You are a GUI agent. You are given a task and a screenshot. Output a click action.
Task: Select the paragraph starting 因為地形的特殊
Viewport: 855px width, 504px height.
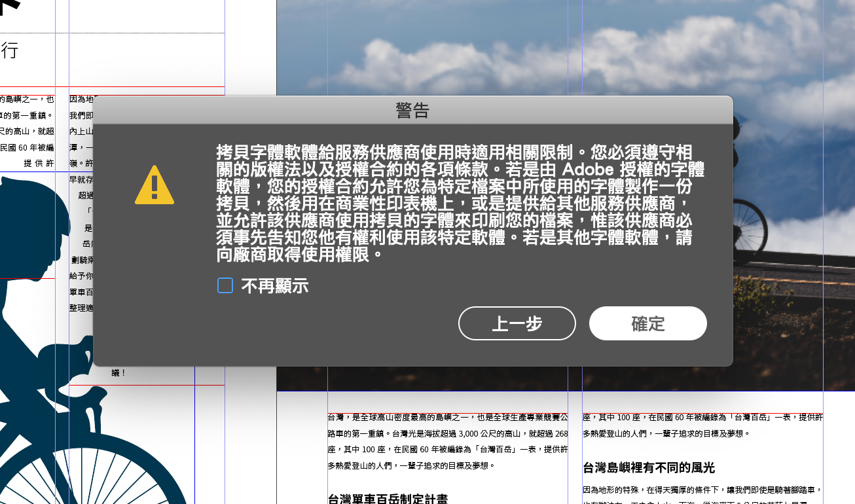pos(702,490)
